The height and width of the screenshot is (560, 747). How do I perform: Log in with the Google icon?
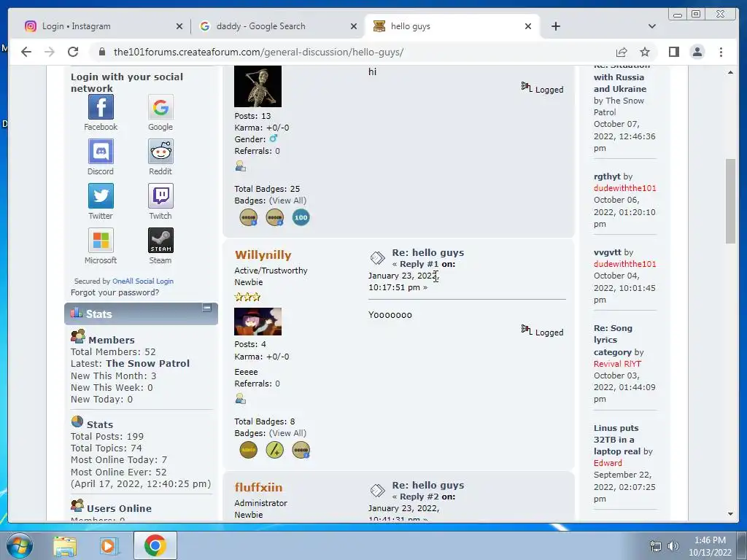tap(160, 106)
